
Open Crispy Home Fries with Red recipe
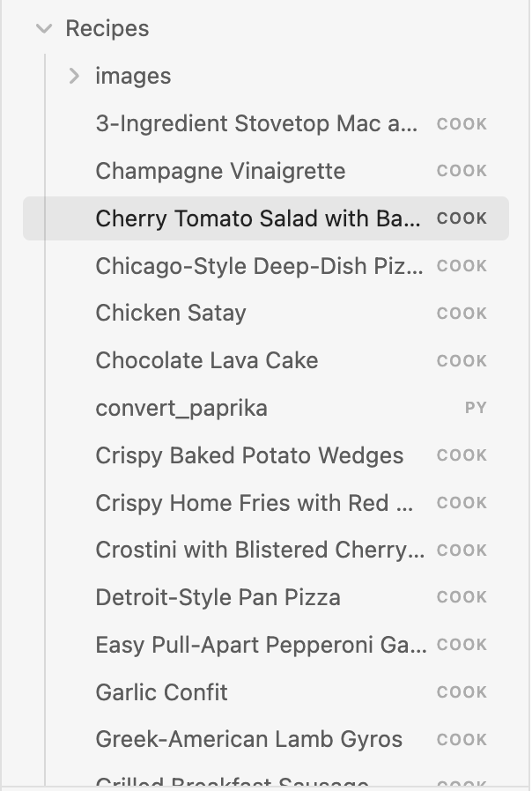pyautogui.click(x=253, y=503)
